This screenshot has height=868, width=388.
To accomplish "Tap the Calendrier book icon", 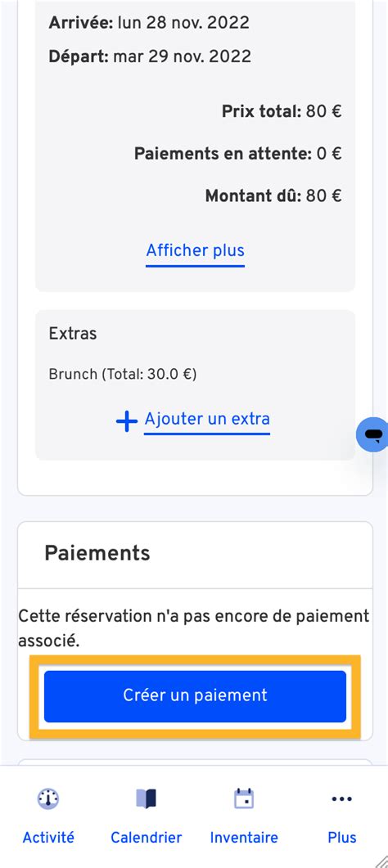I will point(147,798).
